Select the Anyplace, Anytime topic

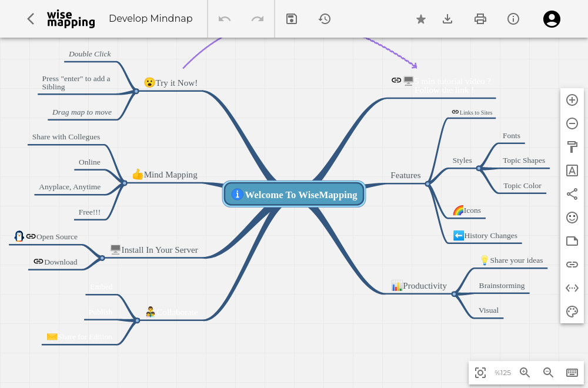click(x=70, y=187)
